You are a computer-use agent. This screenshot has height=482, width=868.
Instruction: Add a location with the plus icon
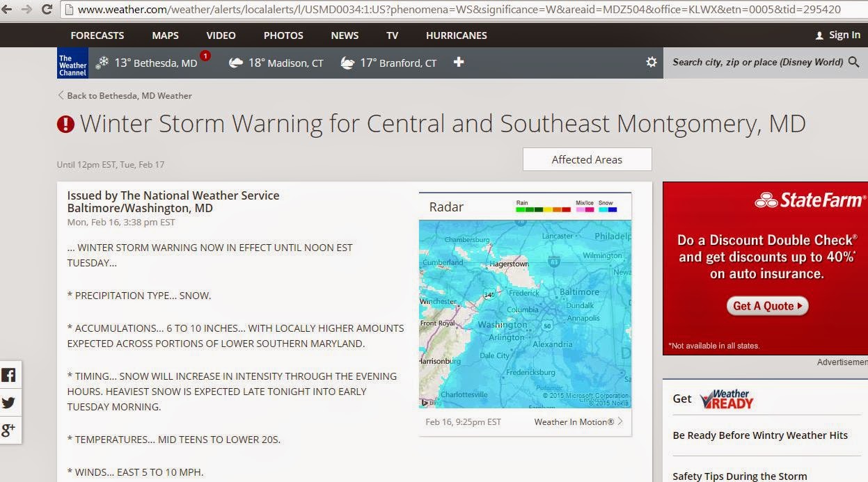click(x=459, y=63)
